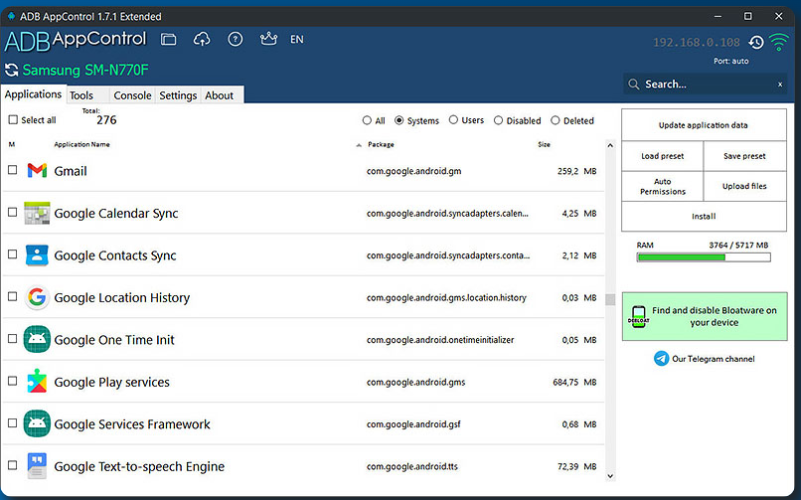Image resolution: width=801 pixels, height=500 pixels.
Task: Click the Gmail app icon
Action: point(37,171)
